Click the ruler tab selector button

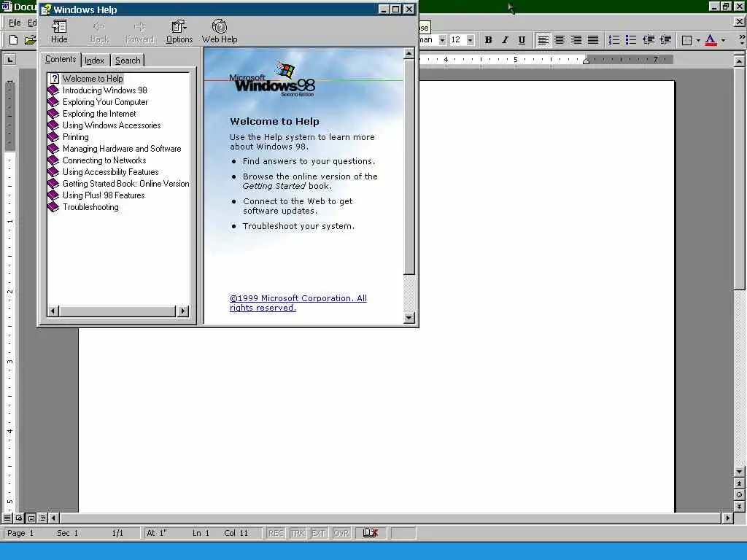[9, 60]
